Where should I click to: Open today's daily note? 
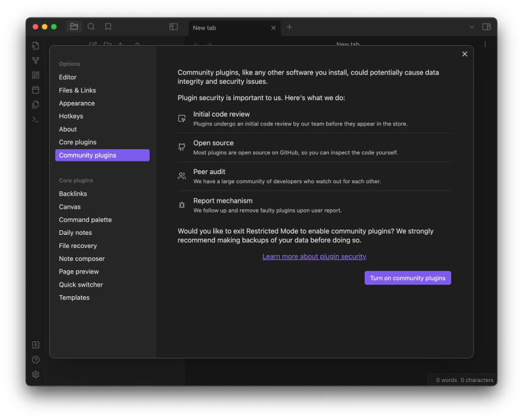(x=35, y=90)
